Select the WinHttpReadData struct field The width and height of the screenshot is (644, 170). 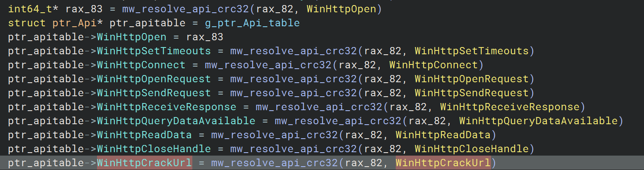pyautogui.click(x=144, y=135)
